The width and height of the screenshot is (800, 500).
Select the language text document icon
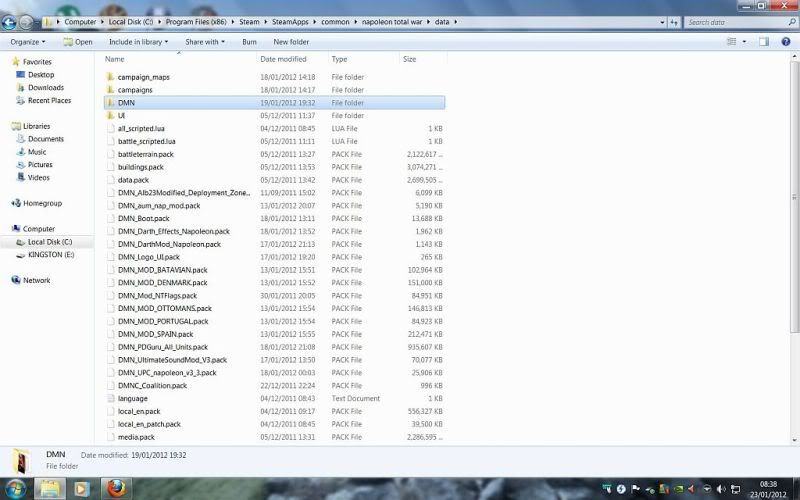(x=110, y=398)
